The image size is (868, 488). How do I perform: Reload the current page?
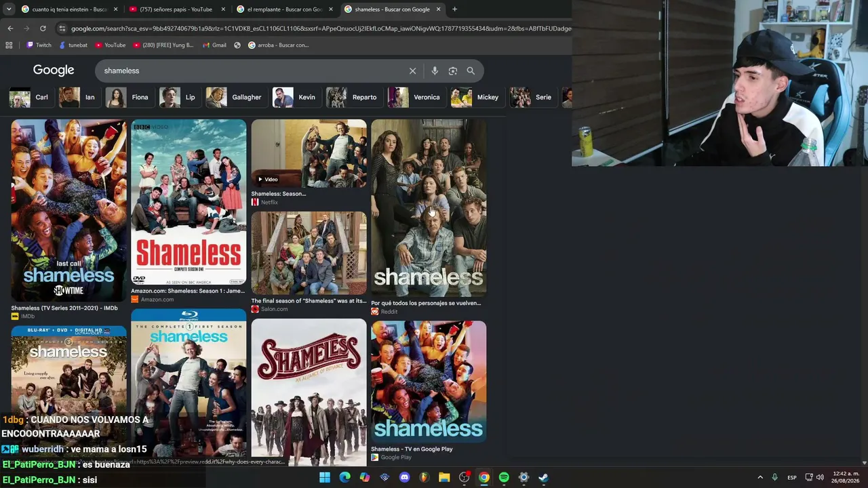(43, 28)
